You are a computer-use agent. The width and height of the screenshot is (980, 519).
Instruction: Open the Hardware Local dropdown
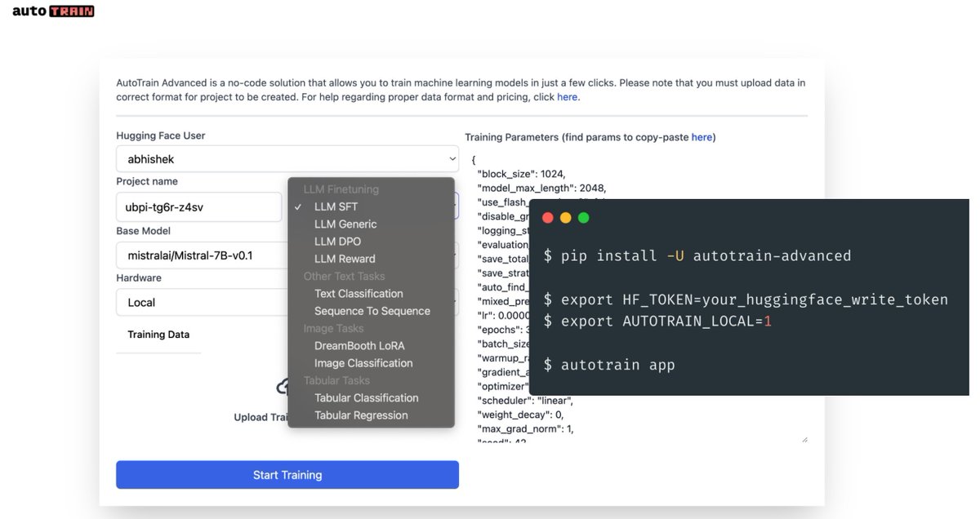point(287,302)
